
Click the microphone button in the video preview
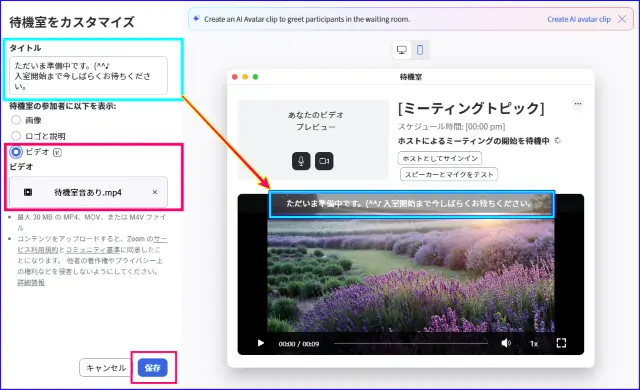tap(301, 161)
